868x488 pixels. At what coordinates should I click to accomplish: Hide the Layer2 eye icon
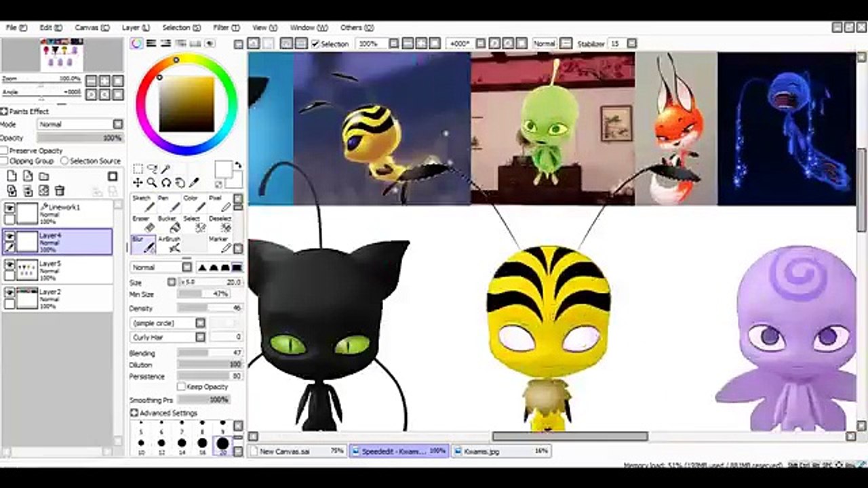tap(9, 293)
